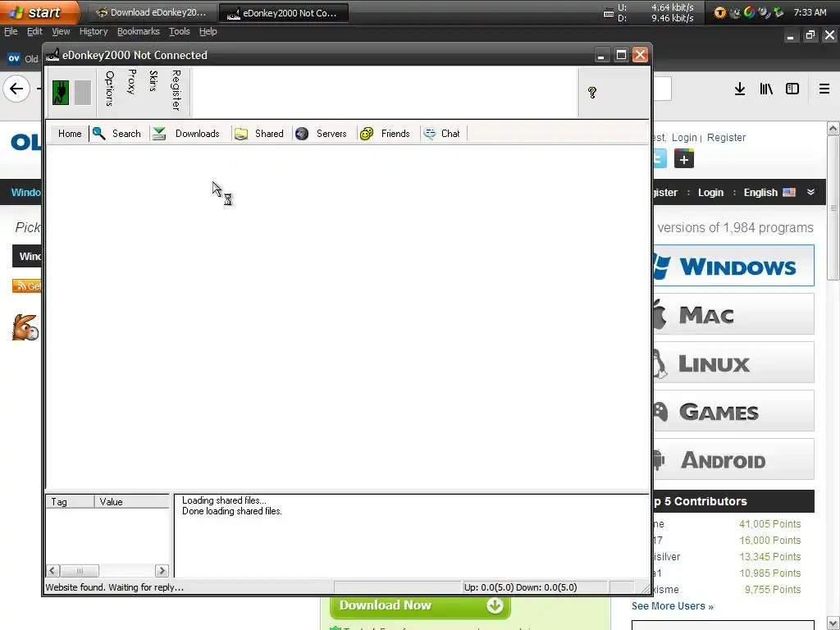Click the Servers globe icon

[302, 134]
